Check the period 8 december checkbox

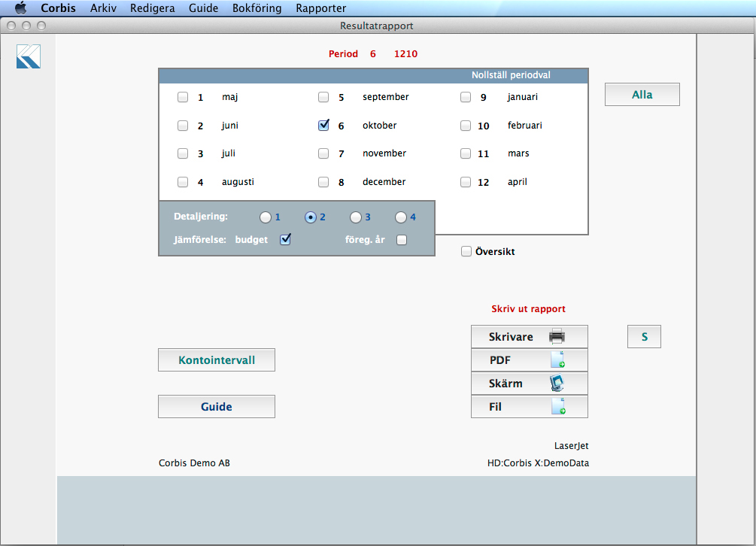323,182
